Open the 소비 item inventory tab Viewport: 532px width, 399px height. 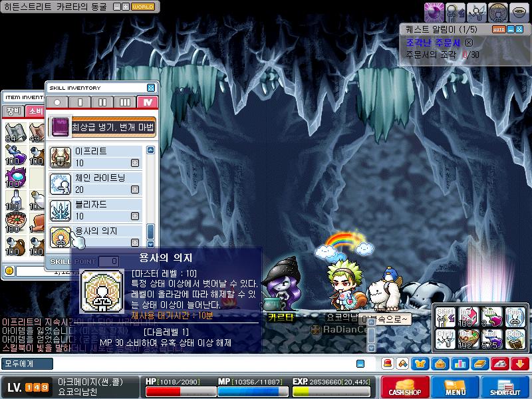pyautogui.click(x=35, y=111)
